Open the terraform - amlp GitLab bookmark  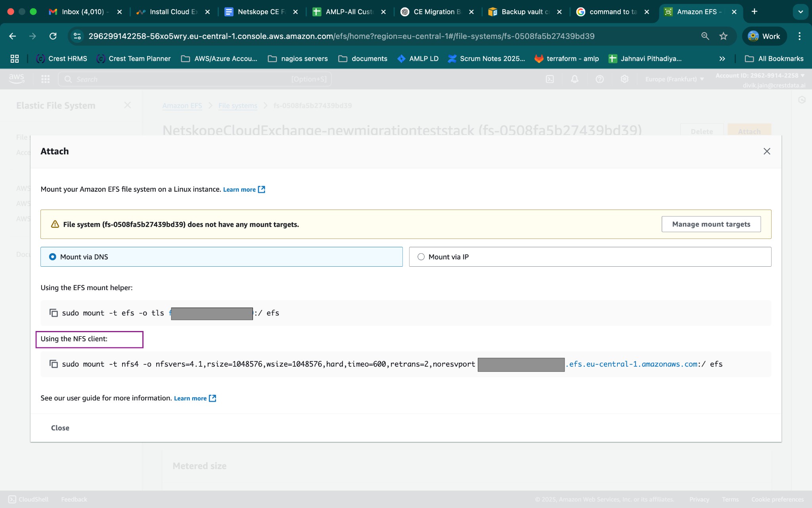coord(567,59)
